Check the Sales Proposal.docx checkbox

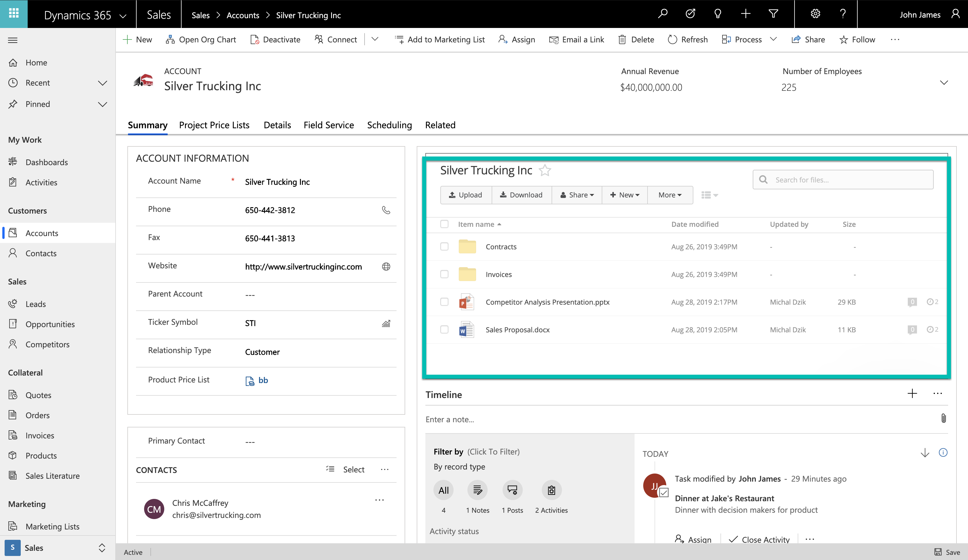(x=444, y=329)
